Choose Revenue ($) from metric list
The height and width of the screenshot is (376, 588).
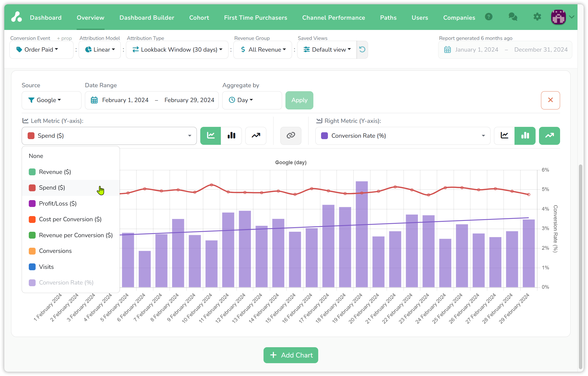click(x=71, y=172)
